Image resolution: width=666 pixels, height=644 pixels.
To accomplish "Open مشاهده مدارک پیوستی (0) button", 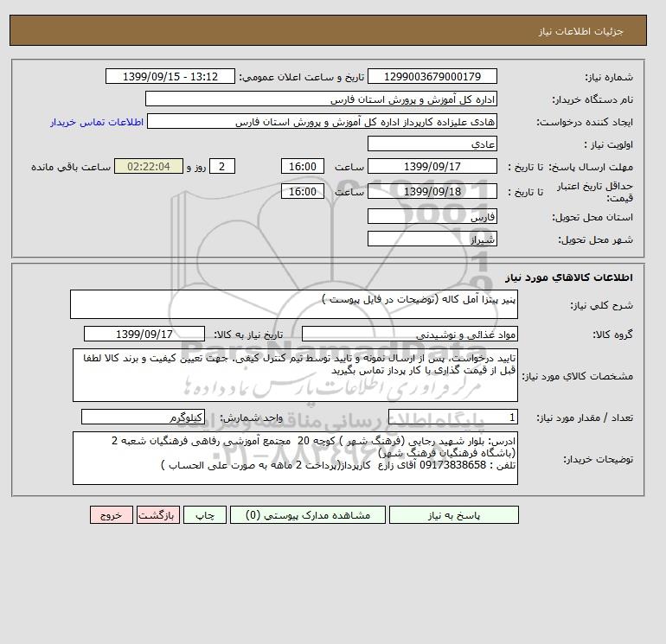I will (x=308, y=515).
